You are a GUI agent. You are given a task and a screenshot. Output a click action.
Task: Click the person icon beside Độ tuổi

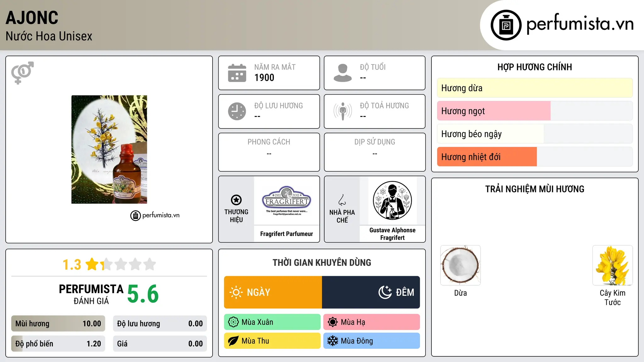point(343,73)
